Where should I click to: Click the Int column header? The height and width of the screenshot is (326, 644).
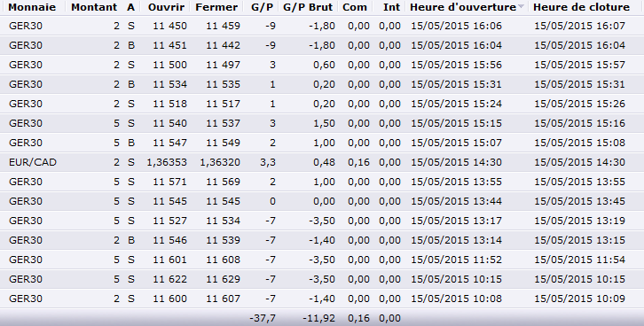(x=391, y=7)
